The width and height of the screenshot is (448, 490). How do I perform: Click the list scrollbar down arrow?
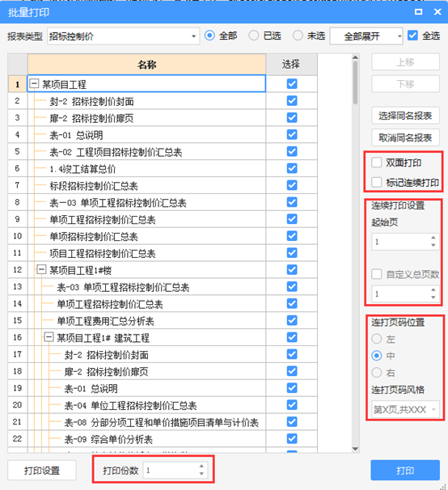pos(356,449)
